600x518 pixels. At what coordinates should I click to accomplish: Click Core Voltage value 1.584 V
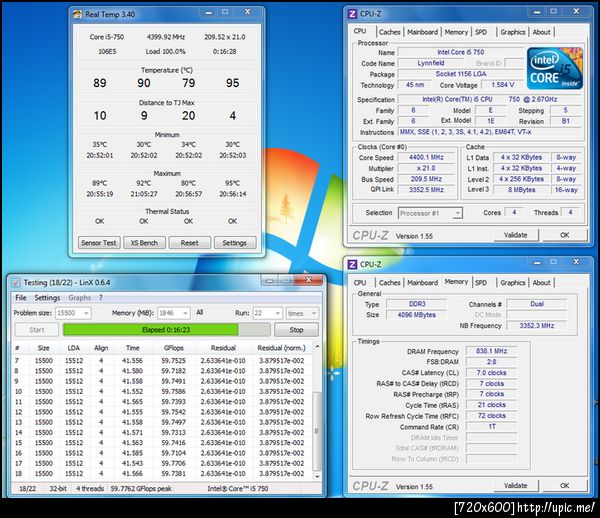click(502, 85)
